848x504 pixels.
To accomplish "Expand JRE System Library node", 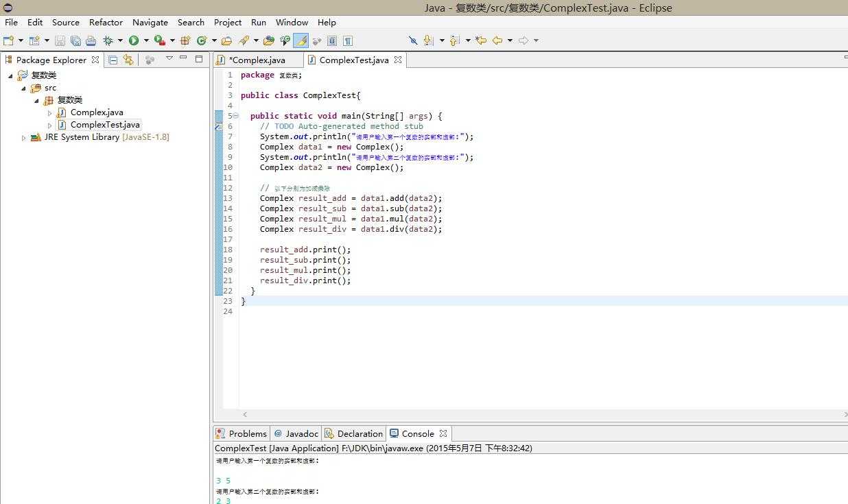I will [x=23, y=137].
